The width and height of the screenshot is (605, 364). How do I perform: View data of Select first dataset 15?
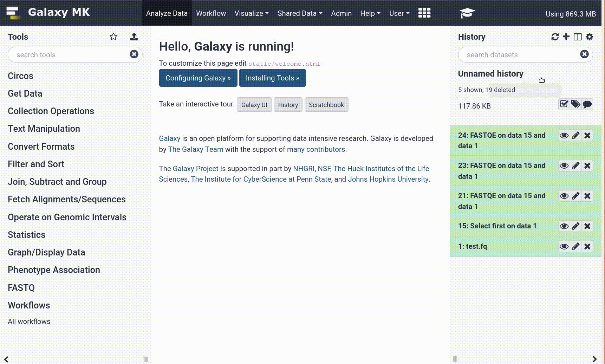coord(564,226)
